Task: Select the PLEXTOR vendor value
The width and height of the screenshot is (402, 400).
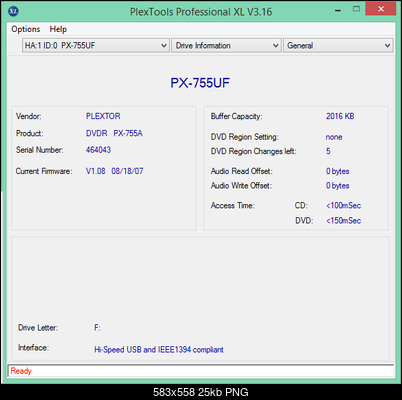Action: pos(103,116)
